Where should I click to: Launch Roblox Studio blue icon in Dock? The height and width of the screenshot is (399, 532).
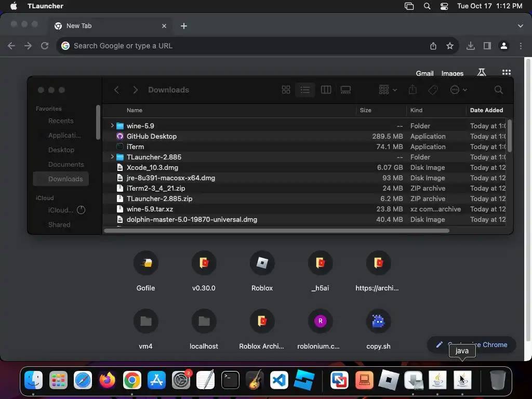tap(304, 380)
